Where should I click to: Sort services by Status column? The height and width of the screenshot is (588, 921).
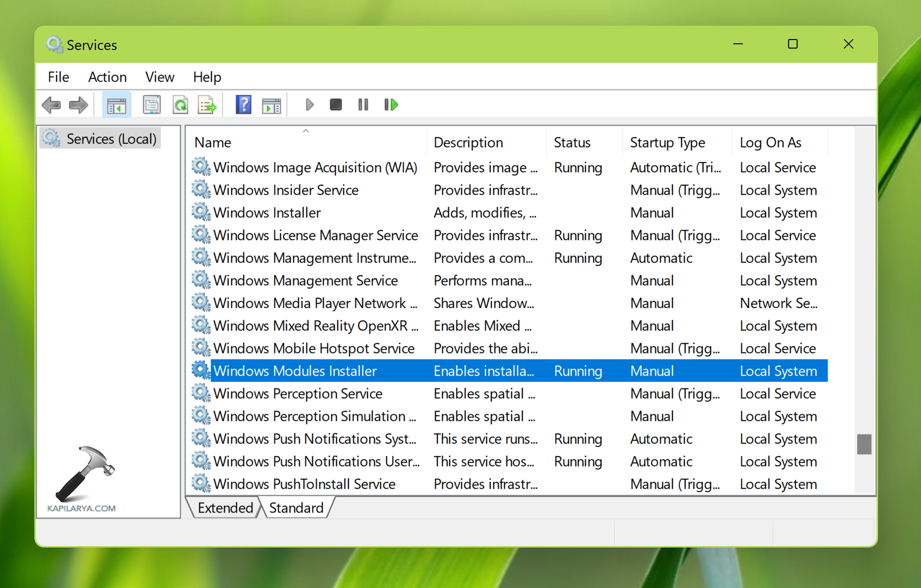click(572, 142)
